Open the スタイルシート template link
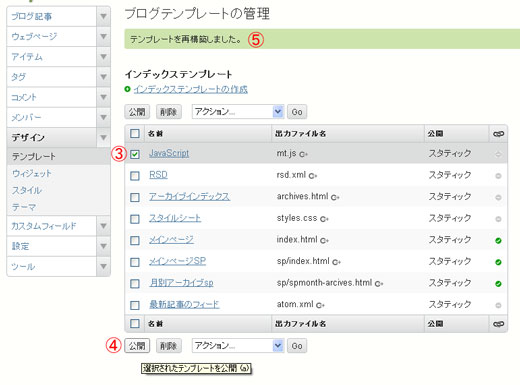This screenshot has width=520, height=385. tap(175, 218)
